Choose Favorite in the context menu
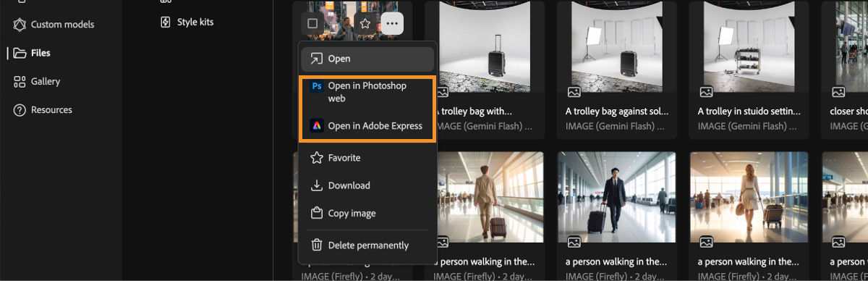The image size is (868, 281). pyautogui.click(x=367, y=158)
